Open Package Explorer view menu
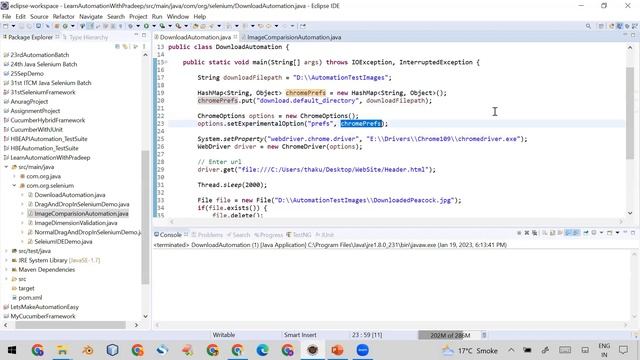 [x=144, y=47]
